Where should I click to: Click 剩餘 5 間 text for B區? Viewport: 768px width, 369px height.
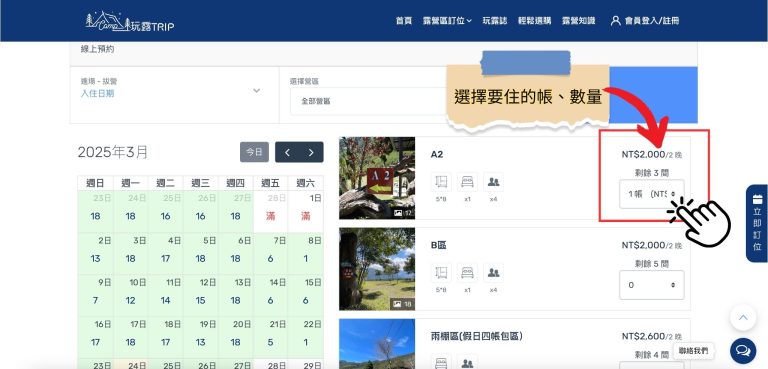pyautogui.click(x=651, y=264)
